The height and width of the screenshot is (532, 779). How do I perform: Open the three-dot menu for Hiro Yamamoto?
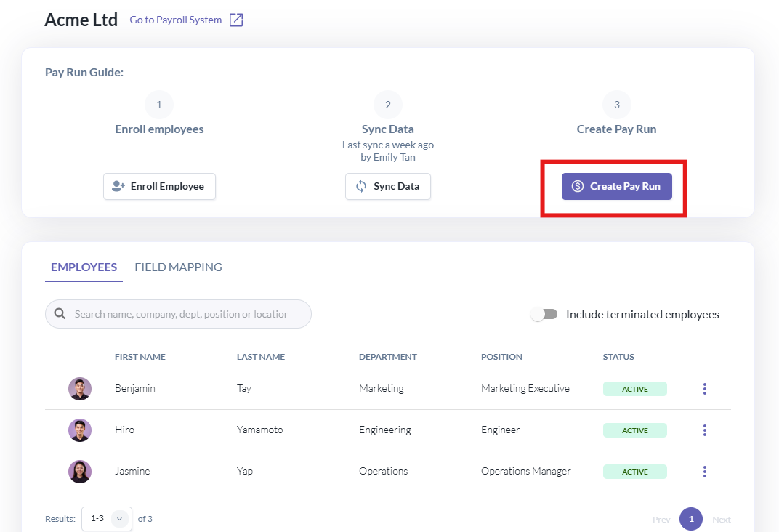(x=704, y=430)
